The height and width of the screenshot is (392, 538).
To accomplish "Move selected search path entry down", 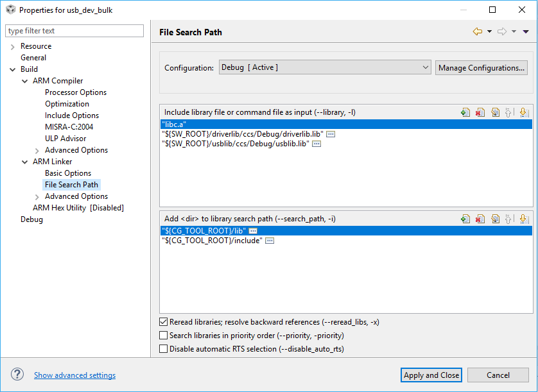I will tap(523, 219).
